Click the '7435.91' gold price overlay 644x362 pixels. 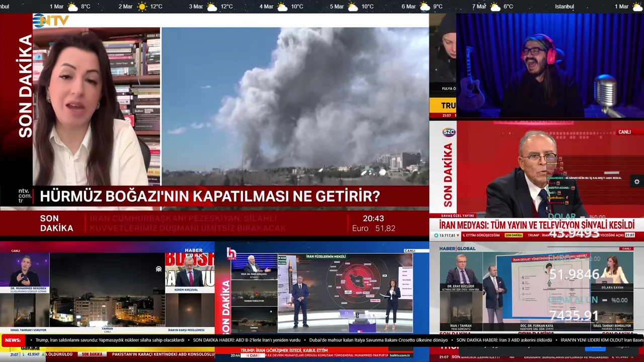click(574, 316)
